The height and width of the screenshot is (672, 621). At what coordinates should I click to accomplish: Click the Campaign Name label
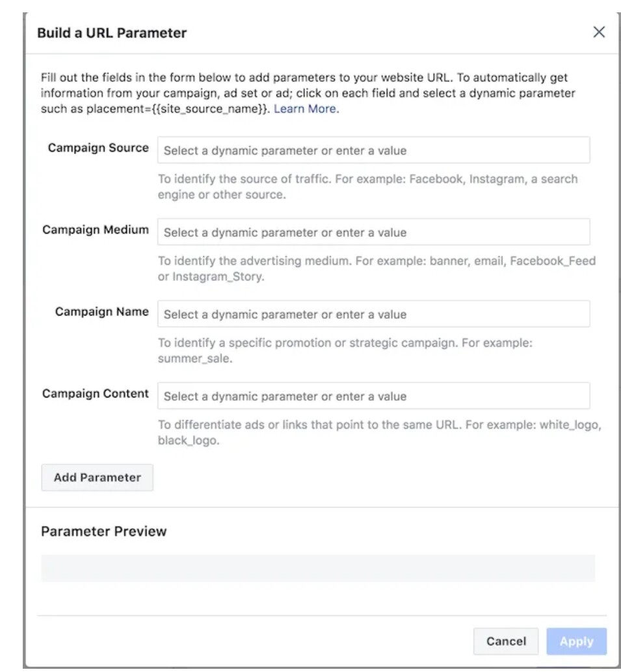[x=102, y=312]
